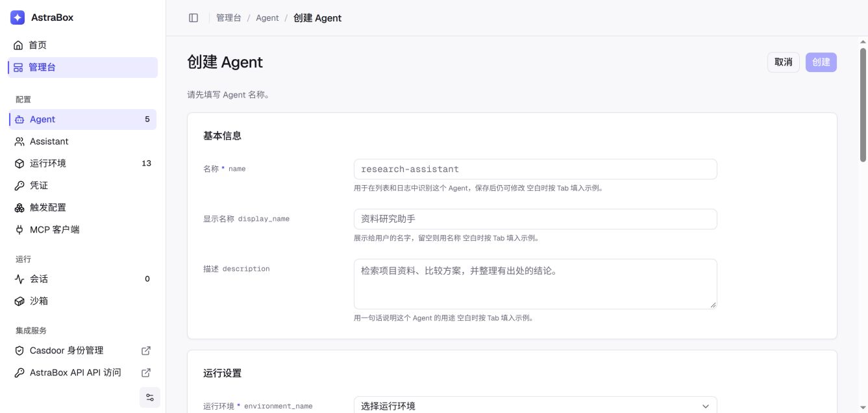This screenshot has width=868, height=413.
Task: Open the 选择运行环境 dropdown
Action: pyautogui.click(x=536, y=406)
